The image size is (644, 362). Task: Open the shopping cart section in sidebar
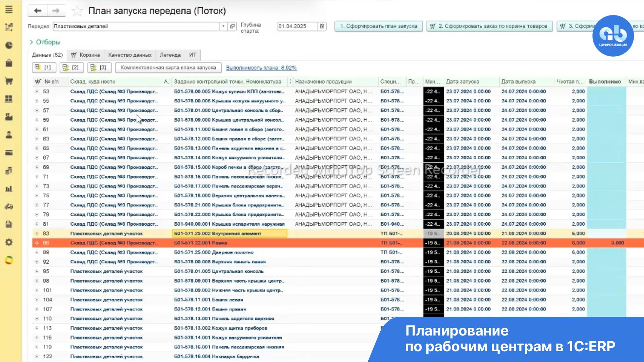[9, 81]
